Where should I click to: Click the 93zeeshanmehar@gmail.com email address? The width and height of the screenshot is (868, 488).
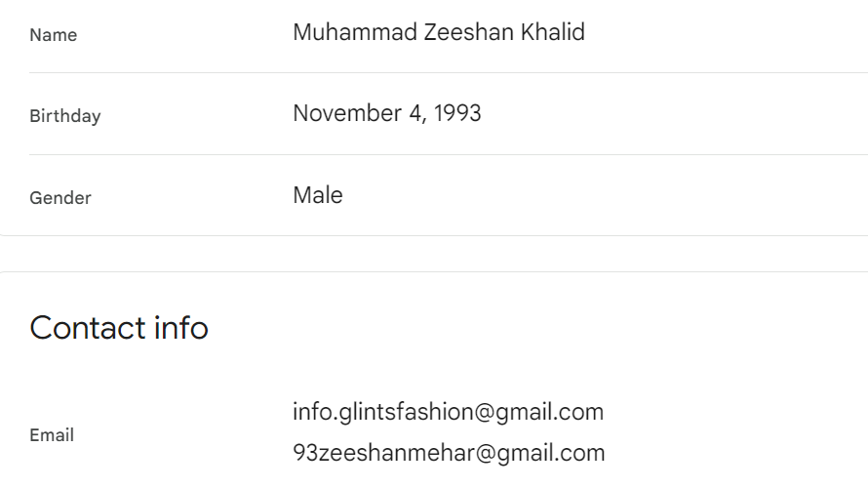pyautogui.click(x=449, y=453)
